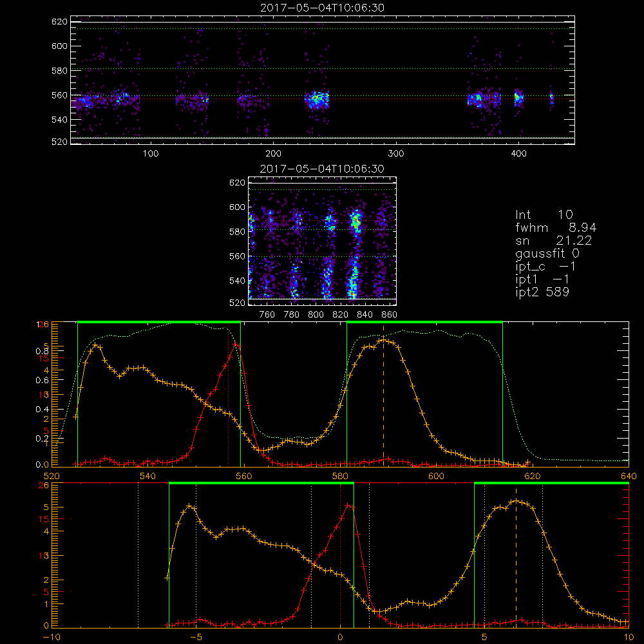Image resolution: width=644 pixels, height=644 pixels.
Task: Click x-axis label '800' of middle image
Action: pyautogui.click(x=316, y=315)
